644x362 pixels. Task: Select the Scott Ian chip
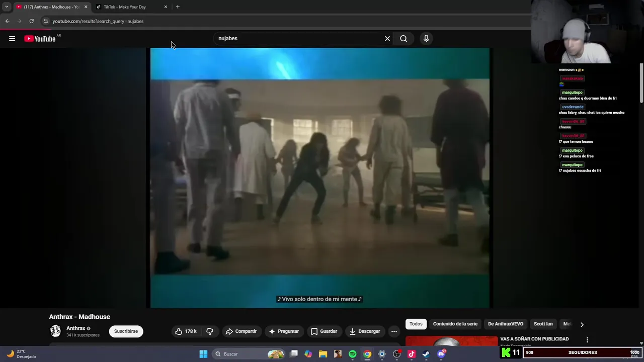pos(543,324)
